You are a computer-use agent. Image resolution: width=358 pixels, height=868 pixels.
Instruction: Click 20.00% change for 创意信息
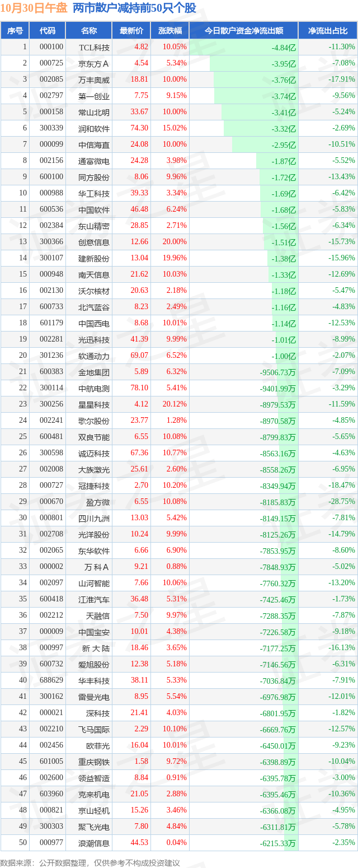point(175,242)
